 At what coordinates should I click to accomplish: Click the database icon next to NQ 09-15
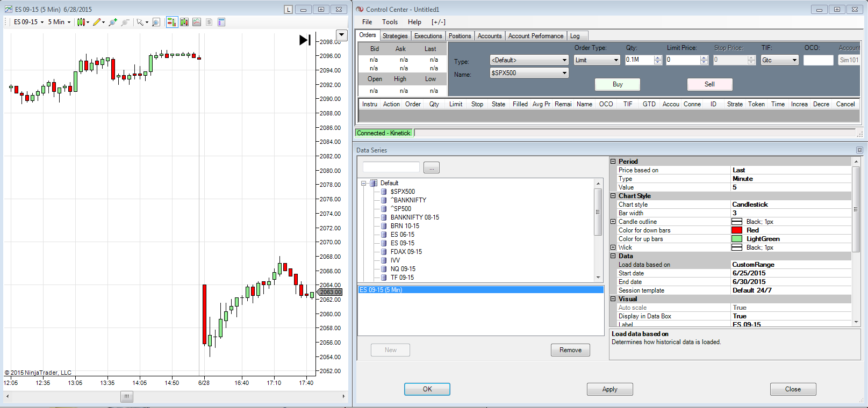(384, 269)
